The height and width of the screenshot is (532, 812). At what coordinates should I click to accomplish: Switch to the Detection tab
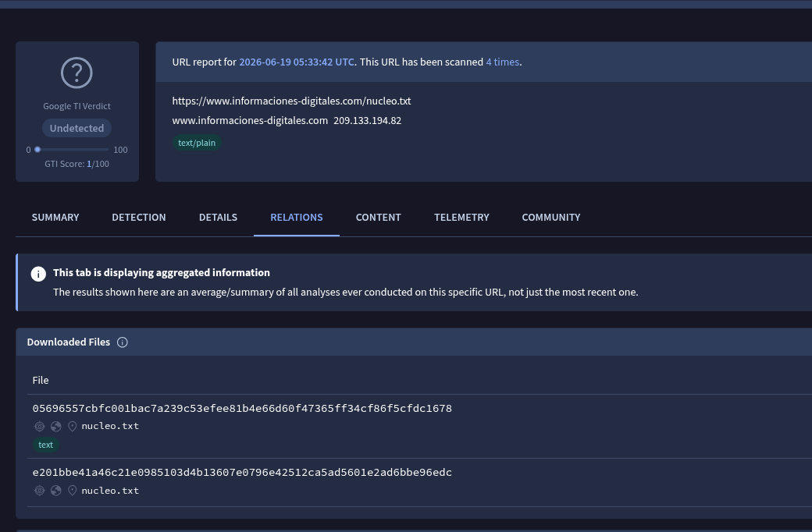click(x=139, y=218)
